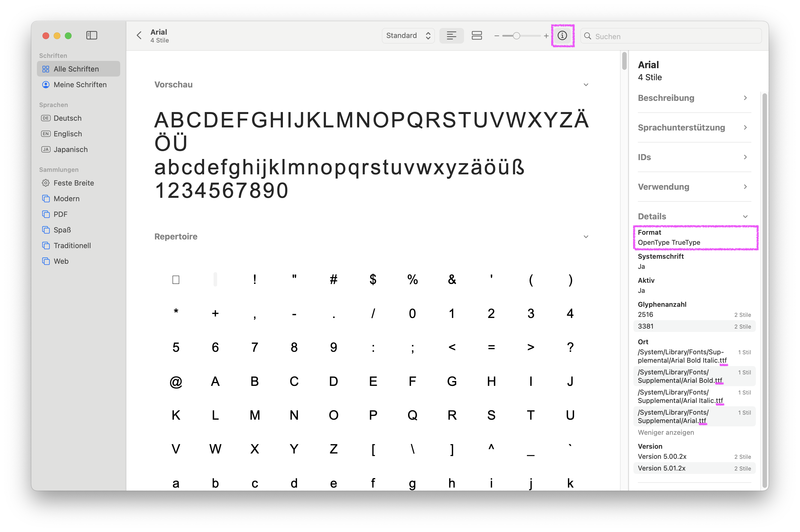Select the $ glyph in Repertoire

coord(373,280)
